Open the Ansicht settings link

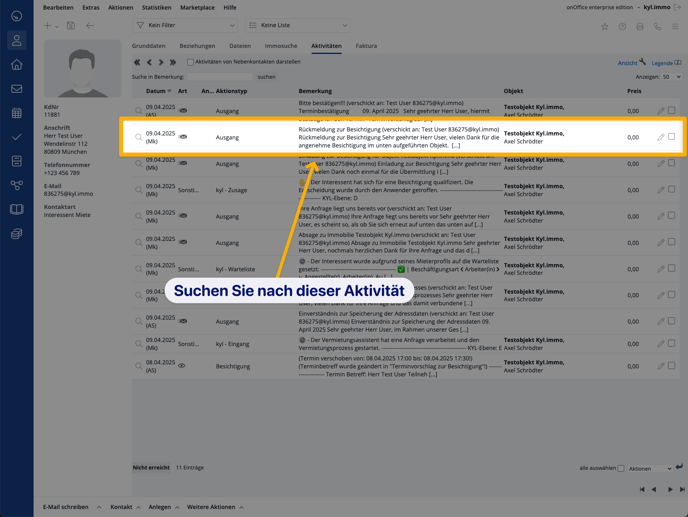(631, 62)
